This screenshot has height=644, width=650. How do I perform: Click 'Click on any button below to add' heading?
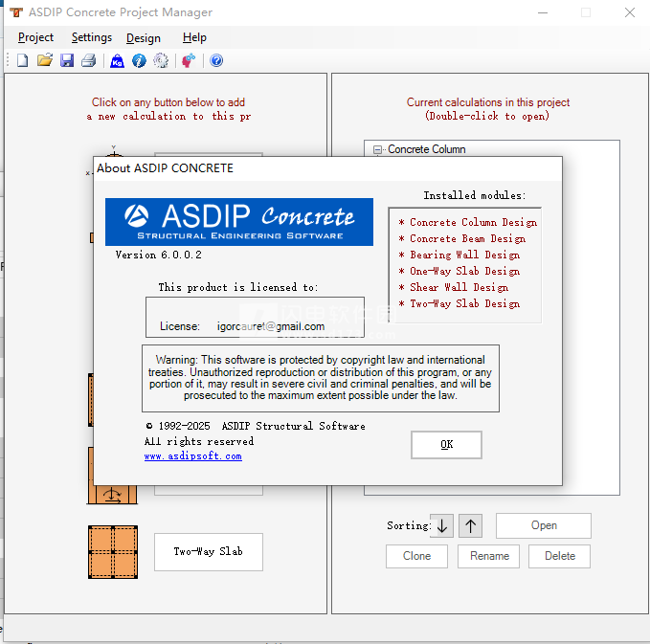click(168, 102)
